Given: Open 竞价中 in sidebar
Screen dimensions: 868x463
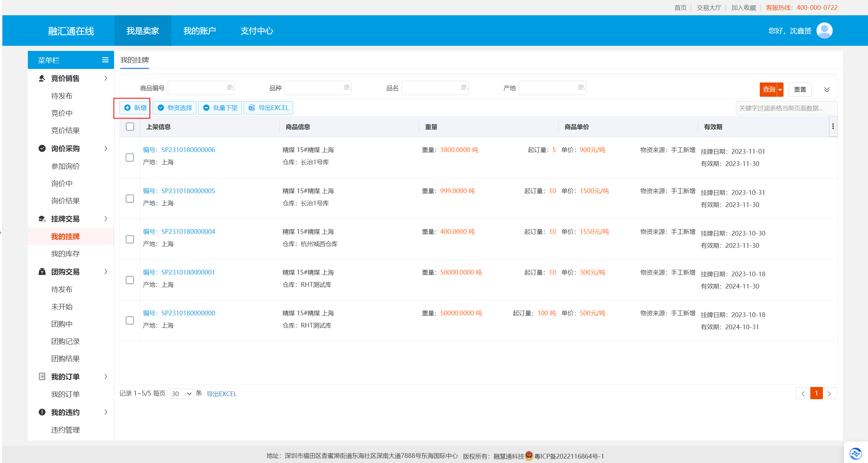Looking at the screenshot, I should pos(62,113).
